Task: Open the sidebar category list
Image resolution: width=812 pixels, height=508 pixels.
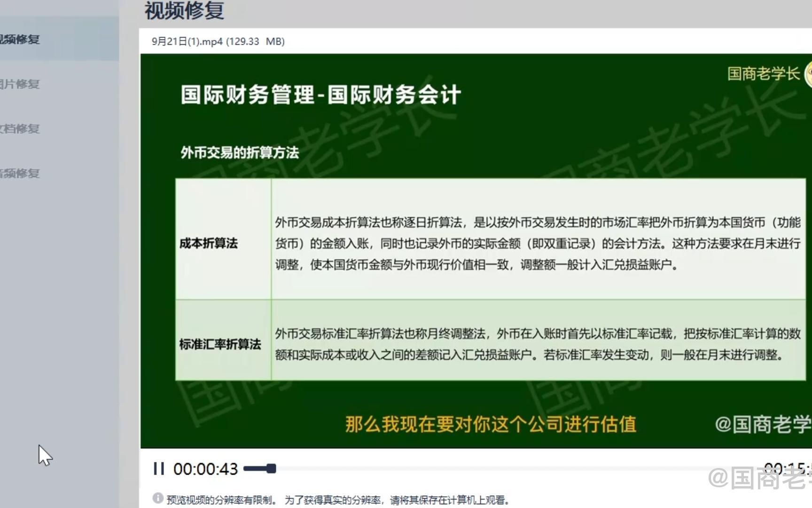Action: coord(59,107)
